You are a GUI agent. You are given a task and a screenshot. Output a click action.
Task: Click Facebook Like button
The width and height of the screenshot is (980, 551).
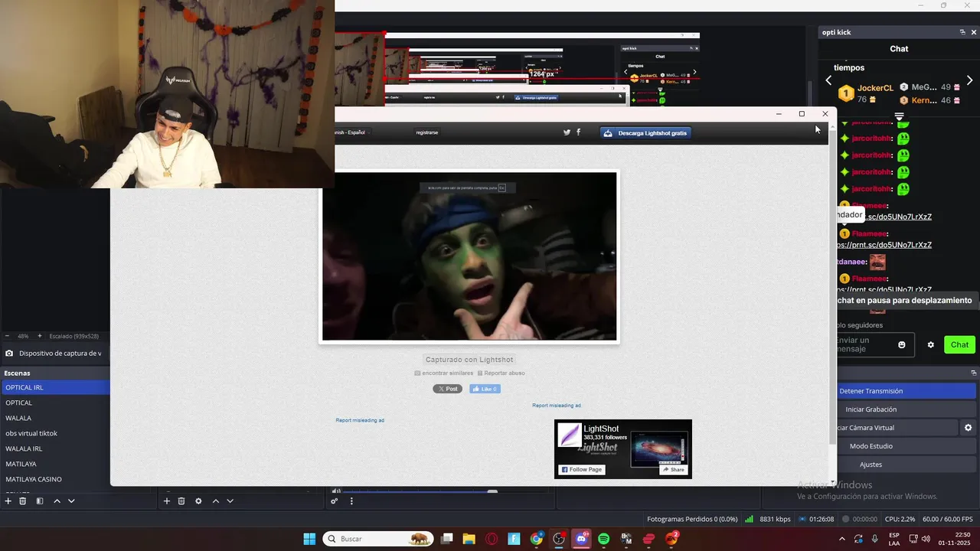click(485, 389)
